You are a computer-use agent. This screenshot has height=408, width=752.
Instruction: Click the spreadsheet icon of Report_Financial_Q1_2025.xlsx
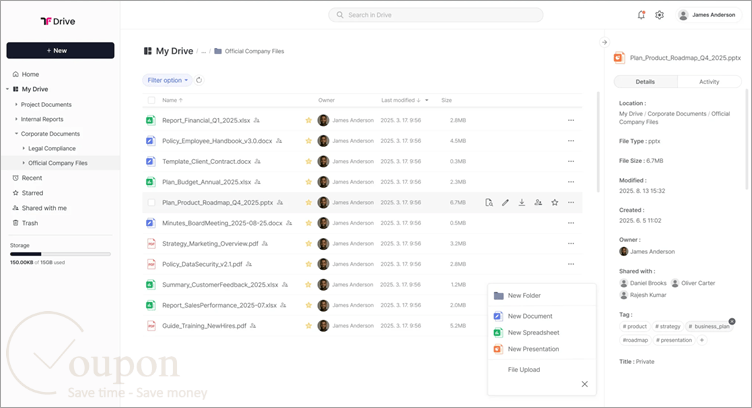[x=151, y=120]
